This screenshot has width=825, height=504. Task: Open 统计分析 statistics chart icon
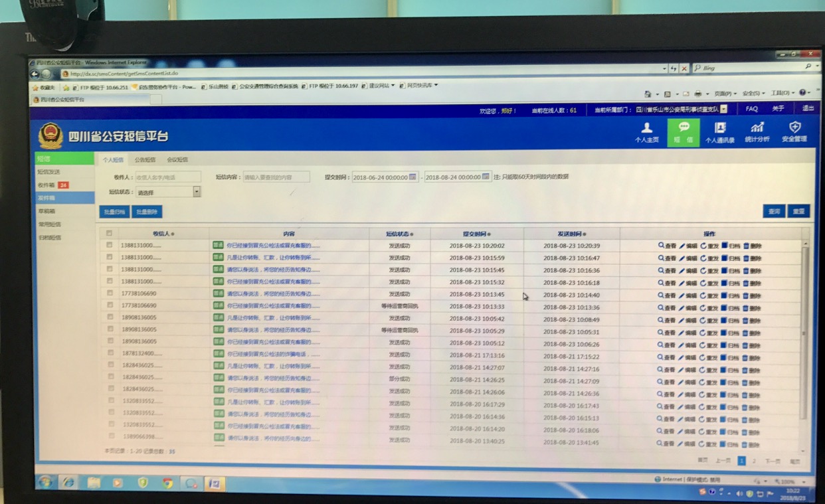point(757,128)
